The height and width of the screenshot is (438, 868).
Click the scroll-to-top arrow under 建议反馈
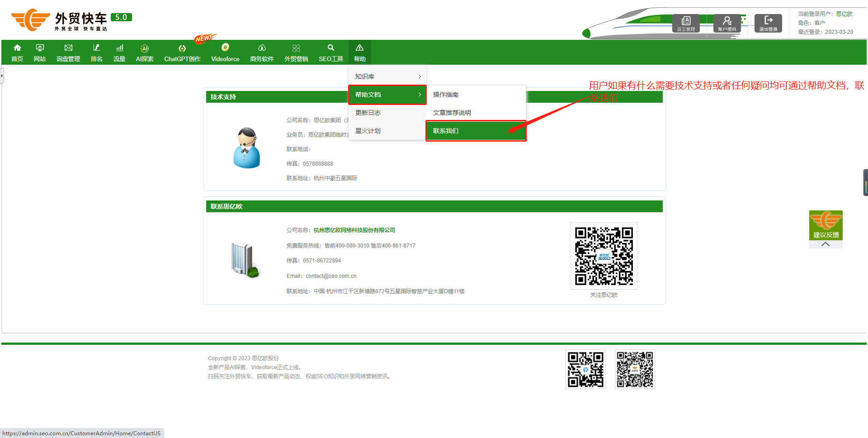click(826, 244)
